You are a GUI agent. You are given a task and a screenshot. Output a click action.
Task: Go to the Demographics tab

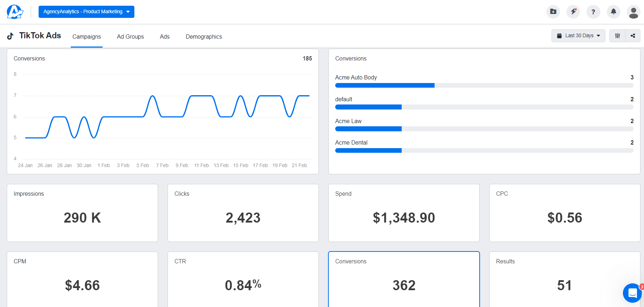(x=204, y=36)
